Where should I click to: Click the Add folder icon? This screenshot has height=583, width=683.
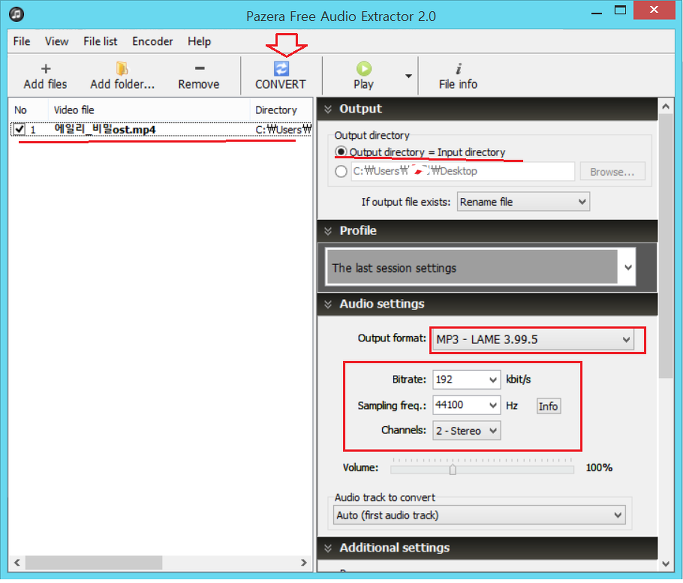(122, 68)
